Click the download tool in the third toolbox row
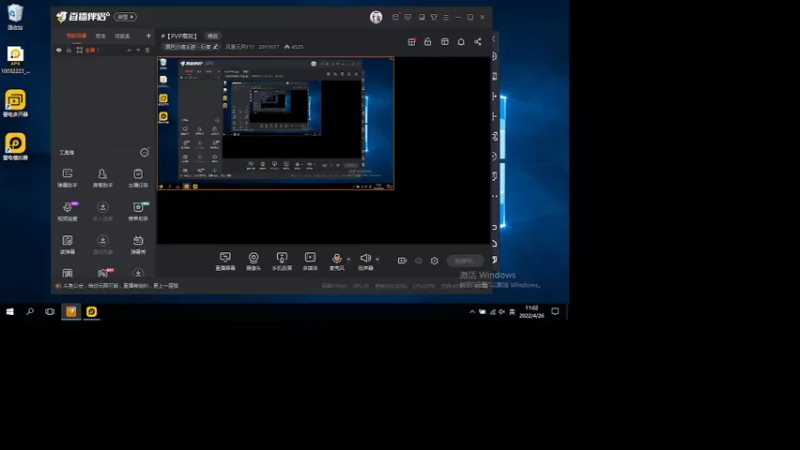 click(103, 244)
